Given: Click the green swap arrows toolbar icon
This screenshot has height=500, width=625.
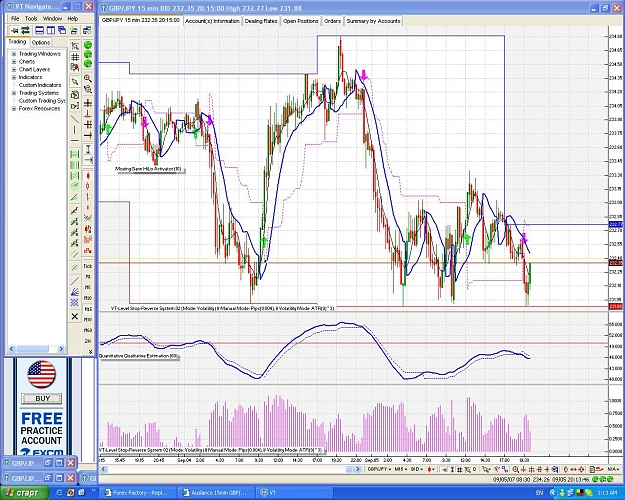Looking at the screenshot, I should coord(25,30).
